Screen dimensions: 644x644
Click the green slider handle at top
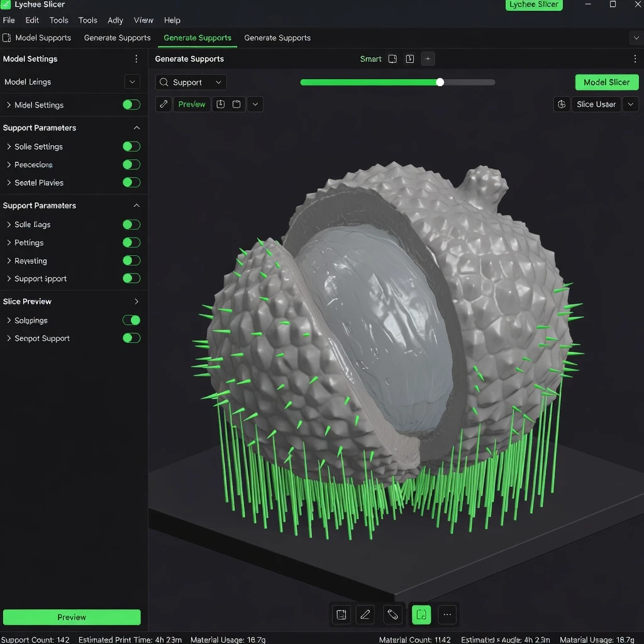(440, 82)
